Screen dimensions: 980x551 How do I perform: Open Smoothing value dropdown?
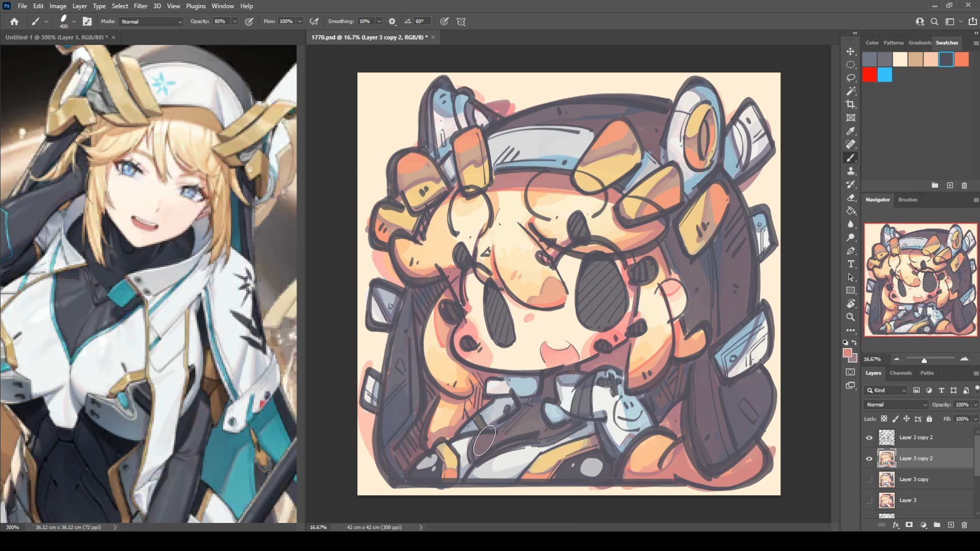(x=379, y=21)
